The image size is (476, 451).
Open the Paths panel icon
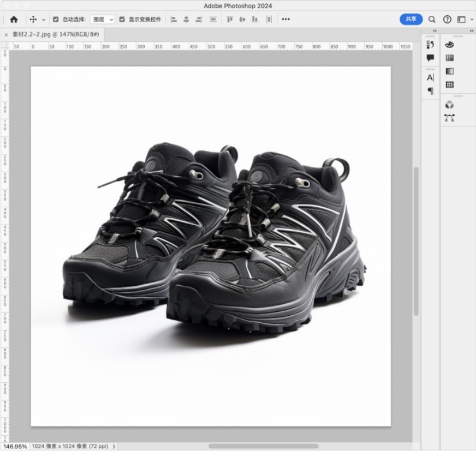(x=450, y=118)
